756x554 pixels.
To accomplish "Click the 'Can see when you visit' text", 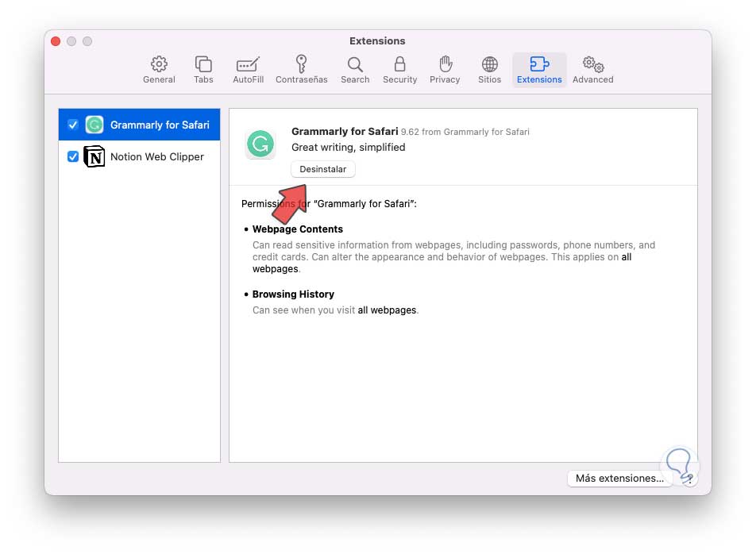I will pyautogui.click(x=303, y=310).
